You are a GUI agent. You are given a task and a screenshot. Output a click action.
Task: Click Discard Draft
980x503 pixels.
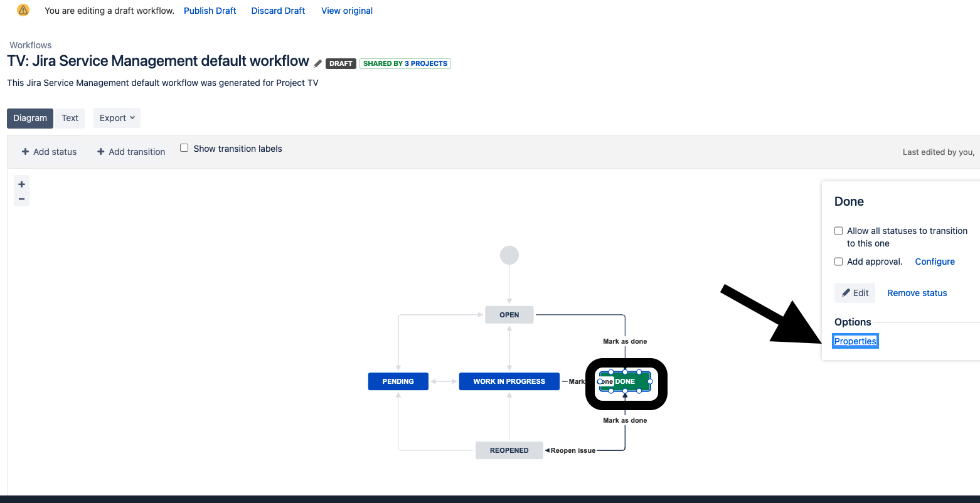click(277, 11)
